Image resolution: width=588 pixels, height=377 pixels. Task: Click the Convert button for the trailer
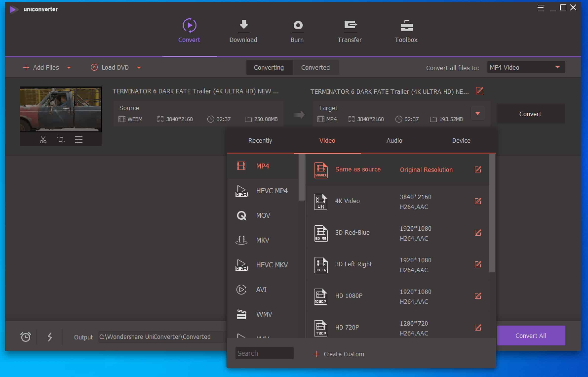click(530, 114)
